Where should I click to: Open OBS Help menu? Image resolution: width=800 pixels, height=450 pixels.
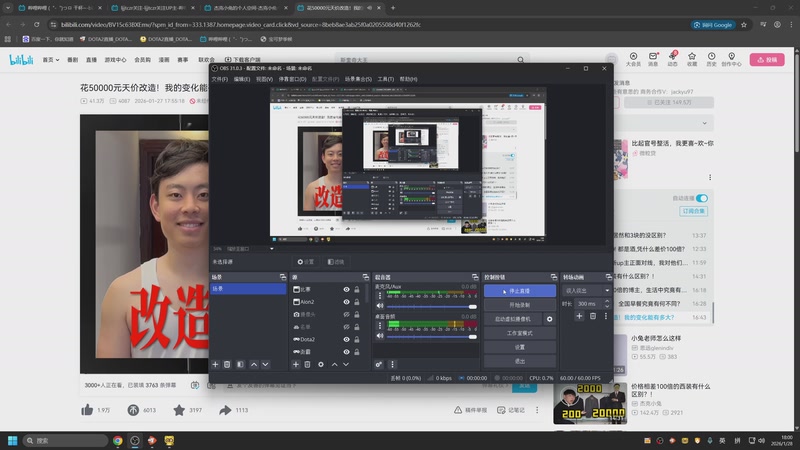point(408,79)
